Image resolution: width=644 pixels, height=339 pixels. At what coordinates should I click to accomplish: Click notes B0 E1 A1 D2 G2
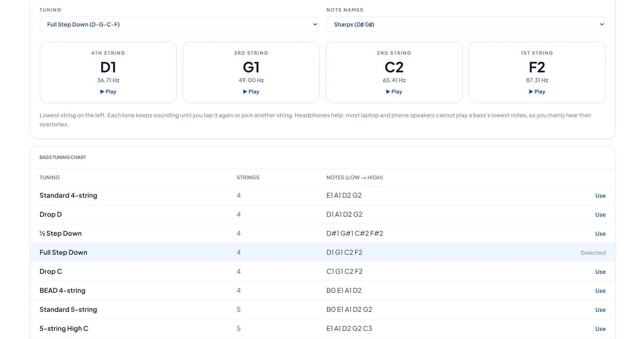(x=349, y=309)
